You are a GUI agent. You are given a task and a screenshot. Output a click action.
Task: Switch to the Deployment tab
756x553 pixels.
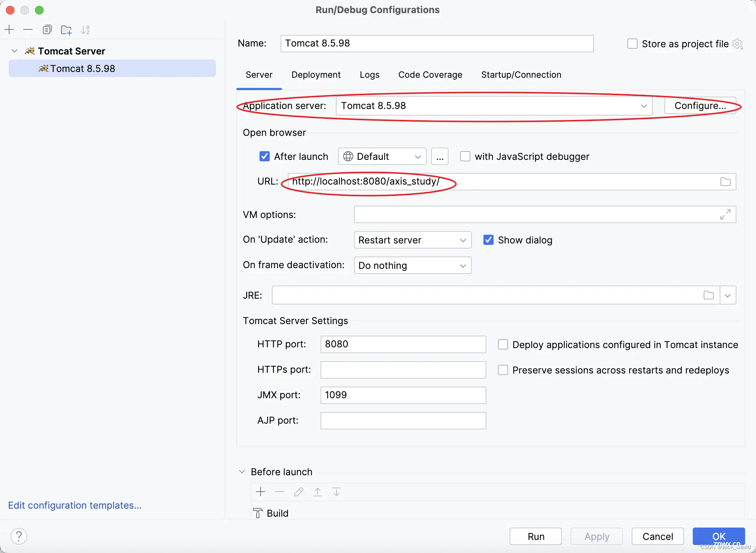click(x=316, y=74)
